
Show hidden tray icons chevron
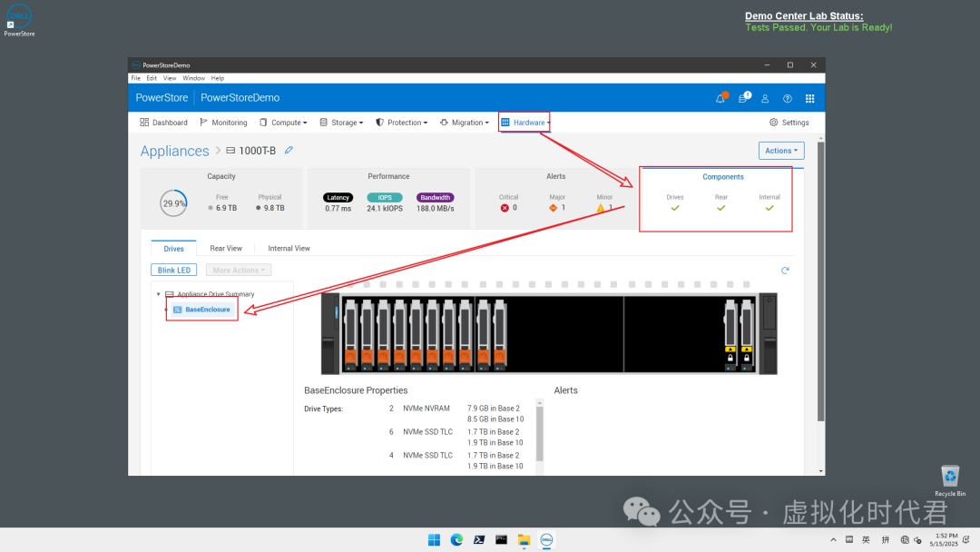tap(833, 539)
